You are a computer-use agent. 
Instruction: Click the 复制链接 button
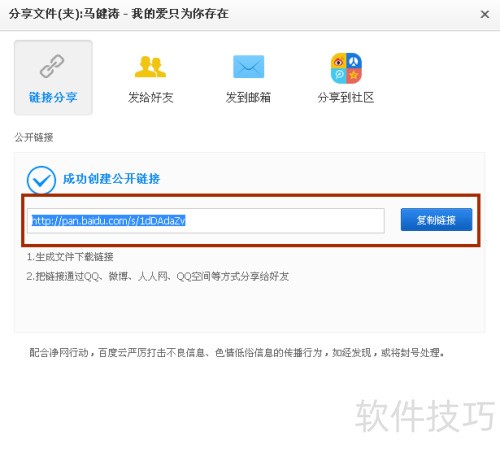coord(436,220)
